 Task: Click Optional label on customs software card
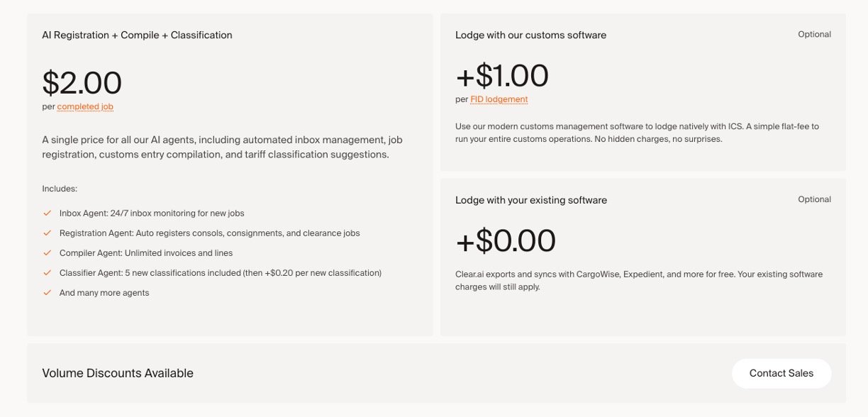[814, 34]
